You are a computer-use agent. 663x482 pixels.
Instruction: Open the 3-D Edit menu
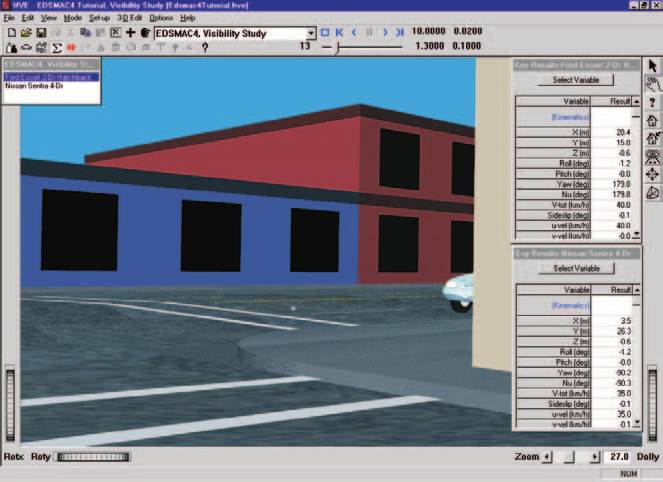(x=129, y=18)
